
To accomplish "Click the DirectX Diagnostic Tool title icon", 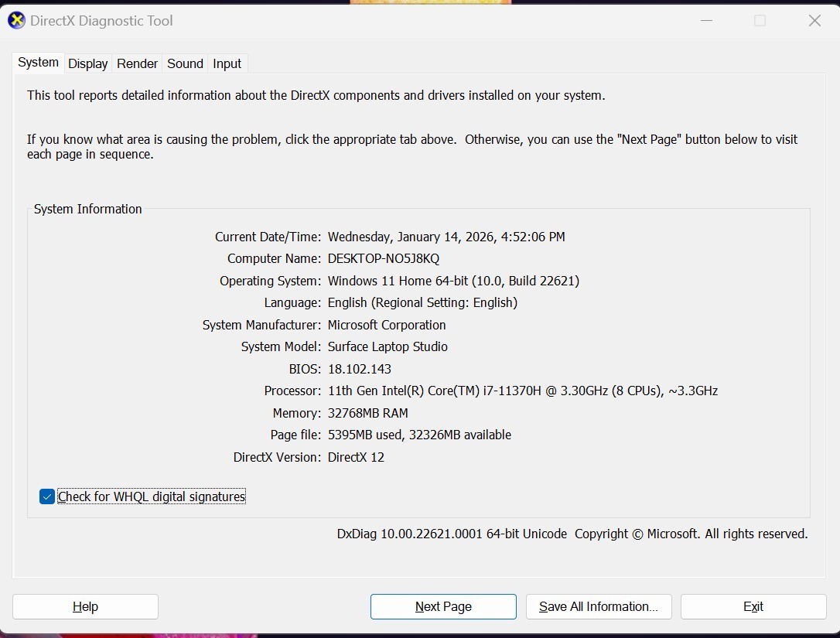I will pos(16,20).
